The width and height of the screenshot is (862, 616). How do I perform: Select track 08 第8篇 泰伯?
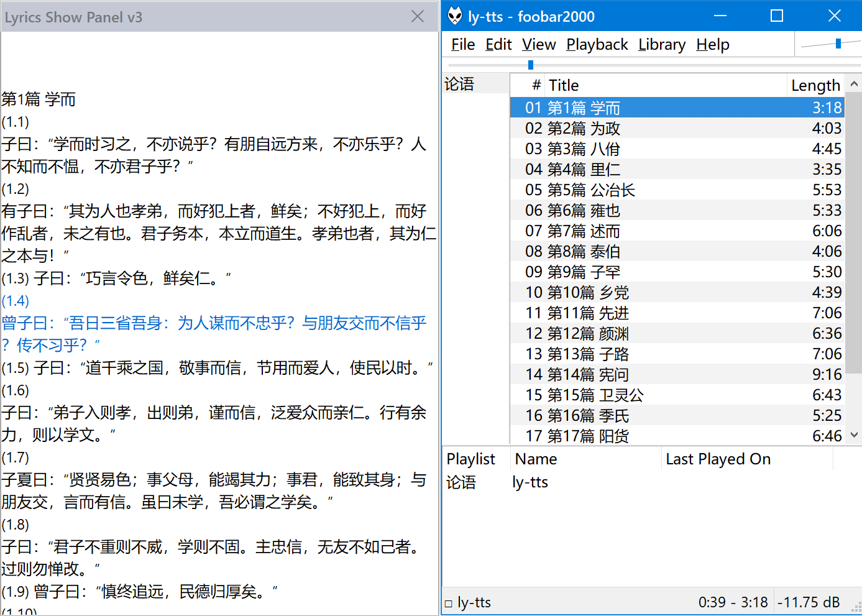click(x=677, y=251)
